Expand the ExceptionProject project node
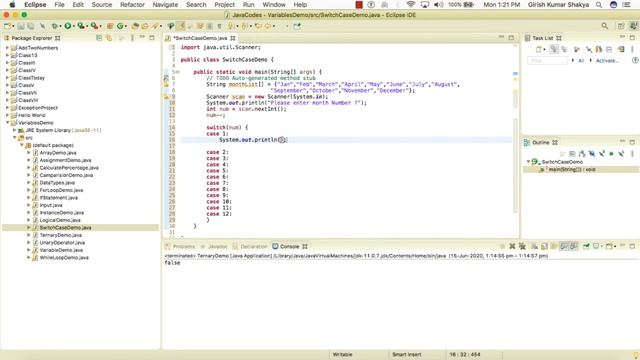Image resolution: width=640 pixels, height=360 pixels. [7, 108]
